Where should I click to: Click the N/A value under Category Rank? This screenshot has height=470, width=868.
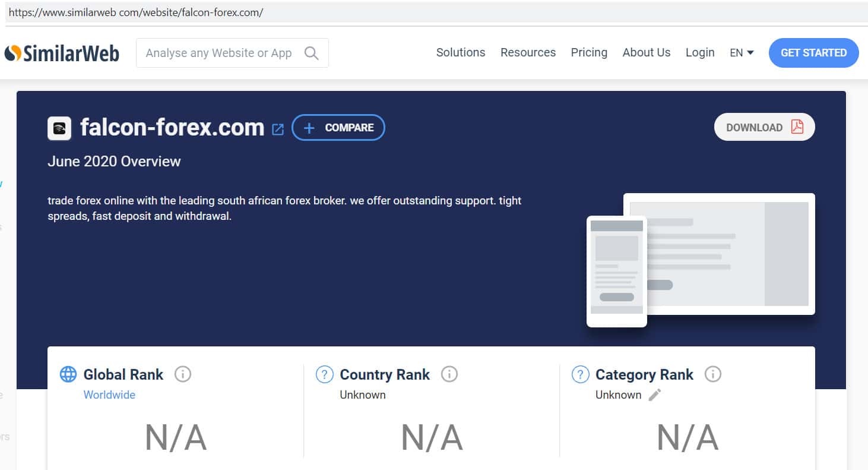688,438
